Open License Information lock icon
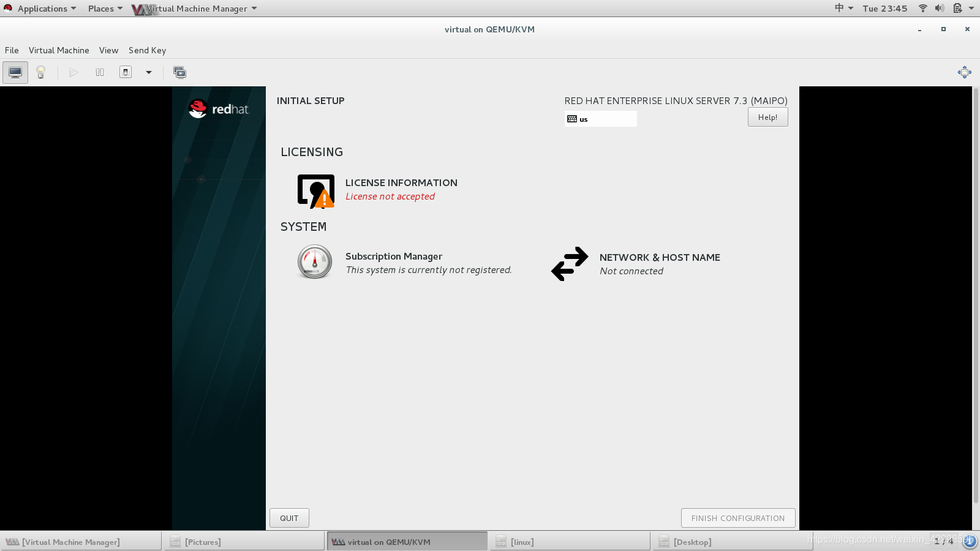980x551 pixels. [x=316, y=191]
